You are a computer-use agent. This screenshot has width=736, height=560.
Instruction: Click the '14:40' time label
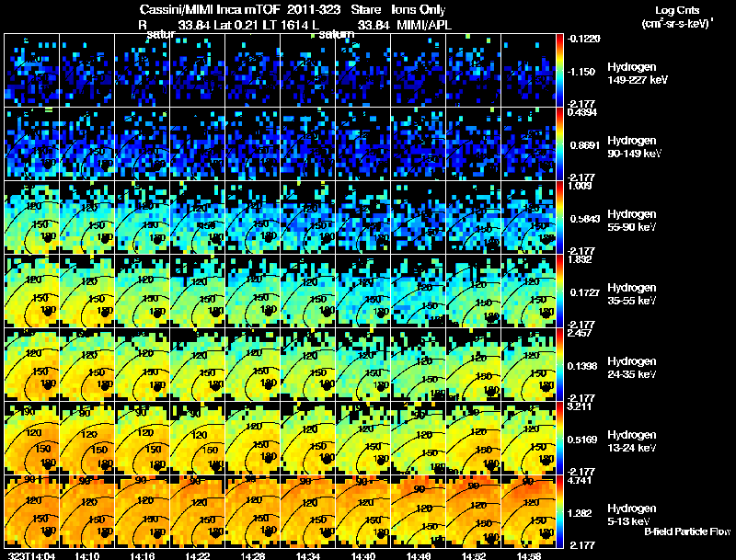363,555
